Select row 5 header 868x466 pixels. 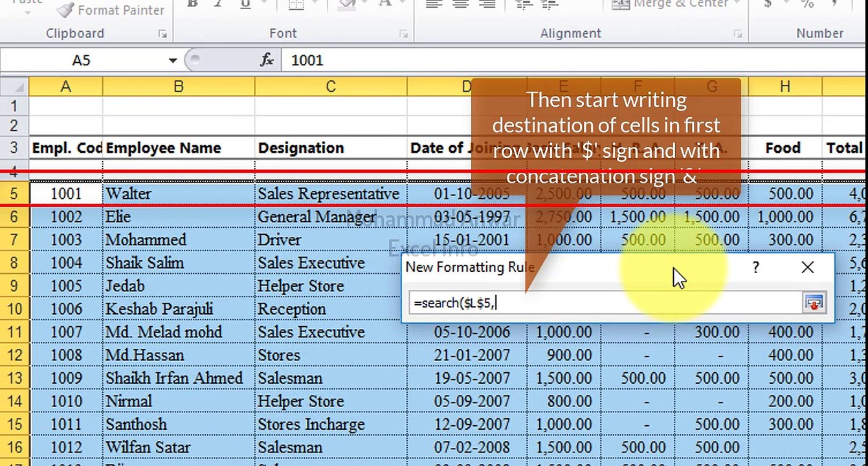pos(14,193)
